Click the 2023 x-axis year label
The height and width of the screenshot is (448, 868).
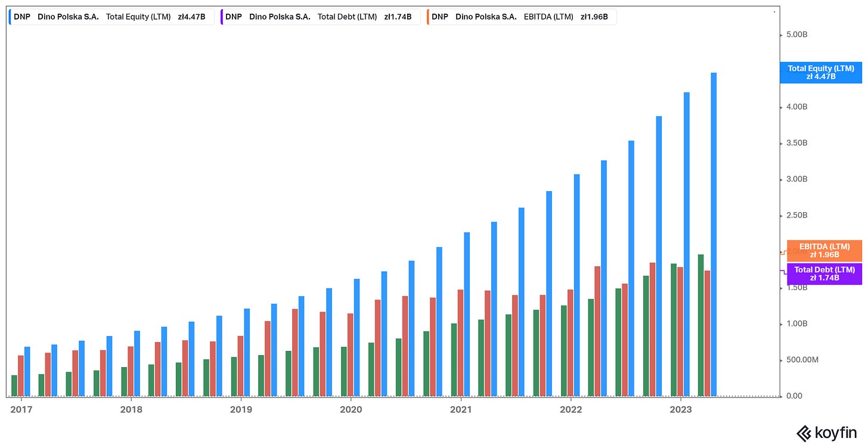[x=681, y=410]
